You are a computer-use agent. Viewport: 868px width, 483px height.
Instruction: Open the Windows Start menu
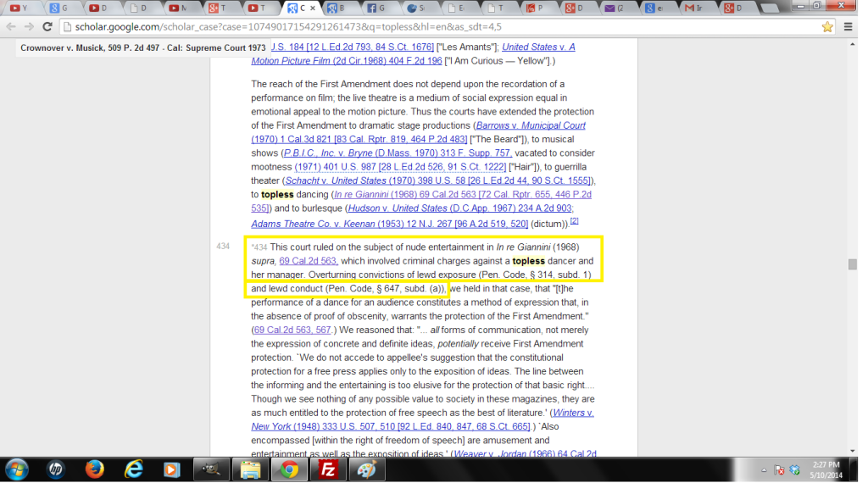pos(17,469)
